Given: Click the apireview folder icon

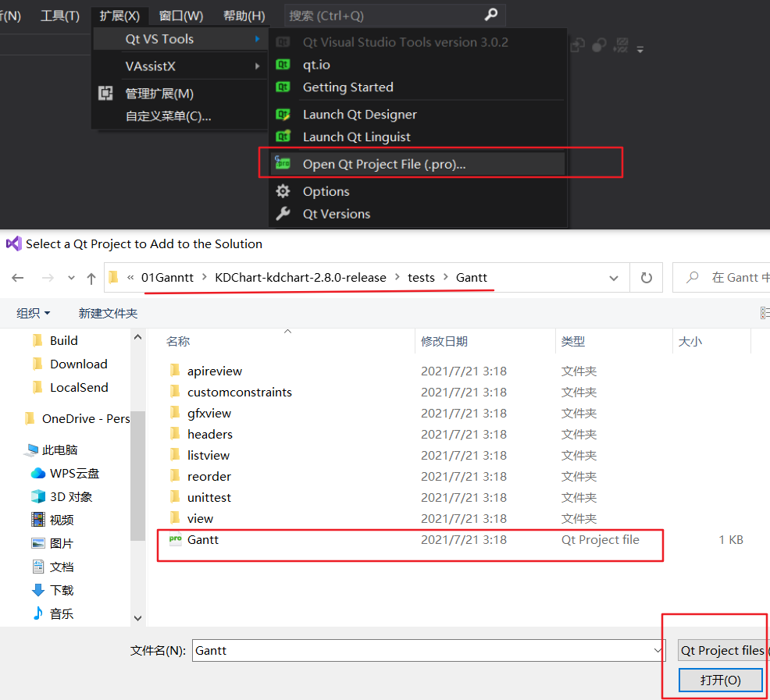Looking at the screenshot, I should (x=175, y=370).
